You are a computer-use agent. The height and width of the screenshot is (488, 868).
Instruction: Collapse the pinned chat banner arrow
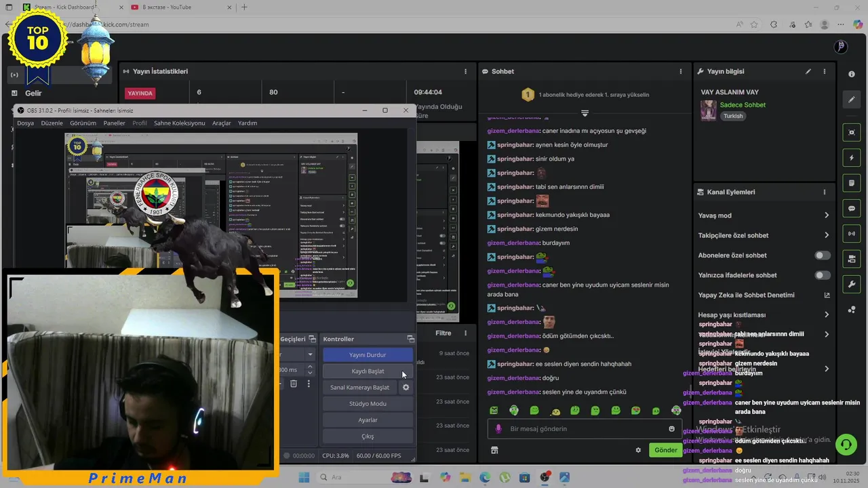585,113
